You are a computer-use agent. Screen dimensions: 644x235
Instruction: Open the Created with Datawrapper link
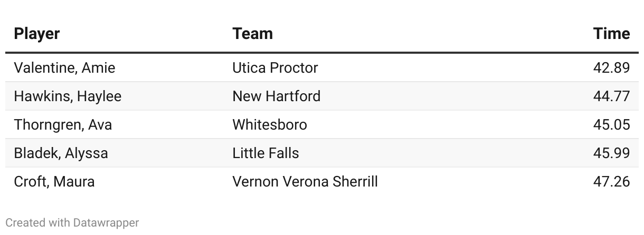click(x=72, y=223)
